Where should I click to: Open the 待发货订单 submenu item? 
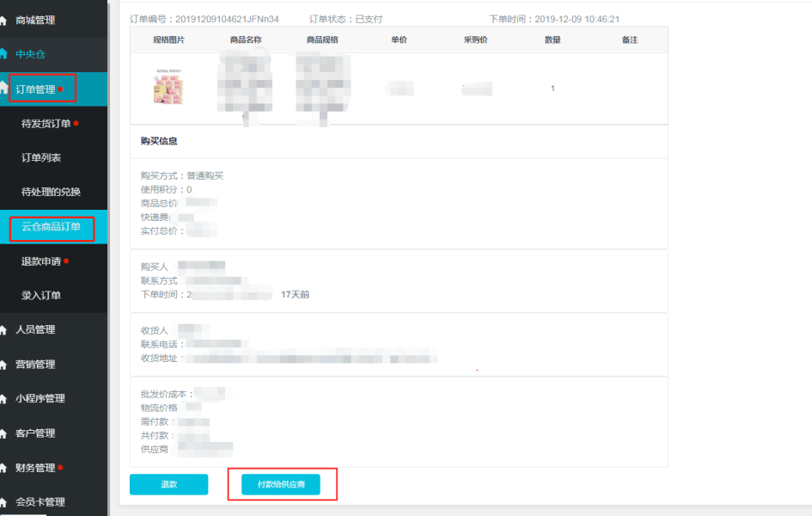(46, 124)
